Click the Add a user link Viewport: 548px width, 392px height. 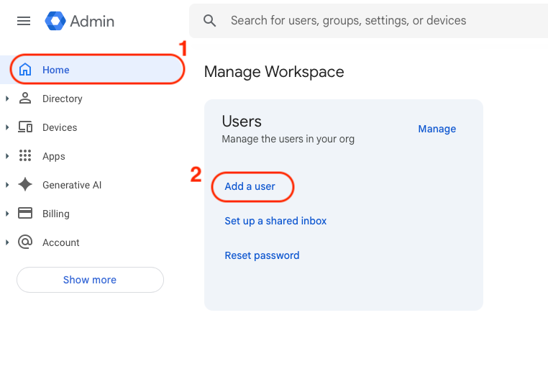250,186
